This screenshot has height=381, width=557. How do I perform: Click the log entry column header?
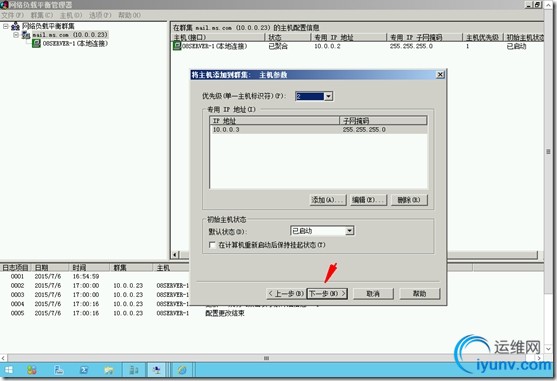(15, 268)
